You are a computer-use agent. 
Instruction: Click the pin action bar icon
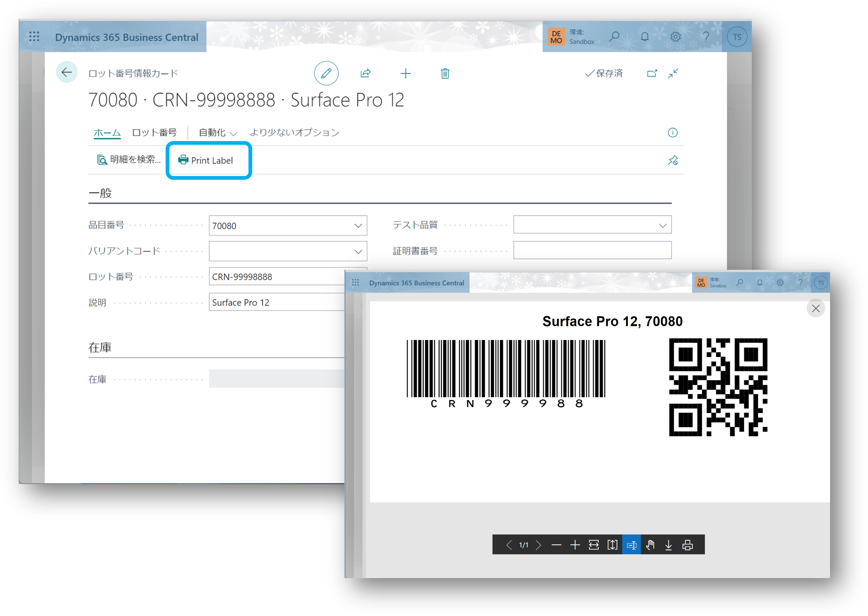coord(673,160)
